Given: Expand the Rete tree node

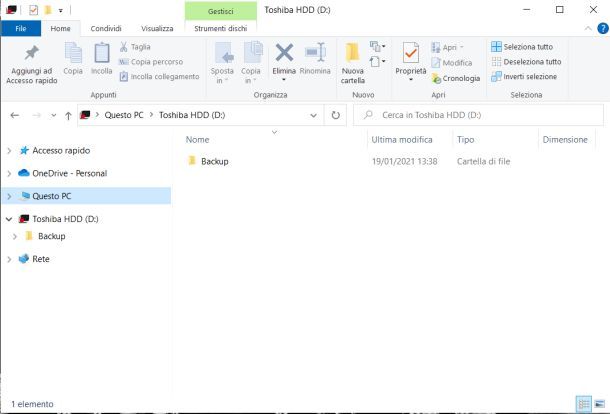Looking at the screenshot, I should pyautogui.click(x=9, y=259).
